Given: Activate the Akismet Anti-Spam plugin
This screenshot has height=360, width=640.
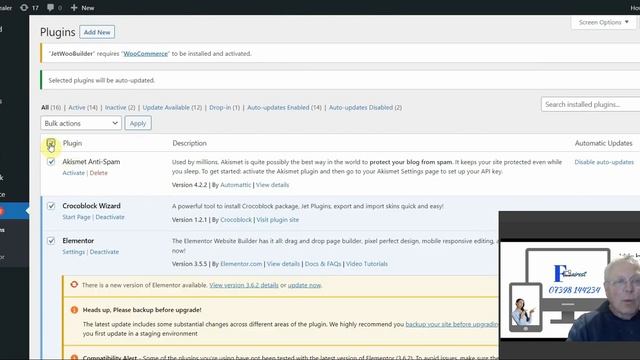Looking at the screenshot, I should (x=73, y=173).
